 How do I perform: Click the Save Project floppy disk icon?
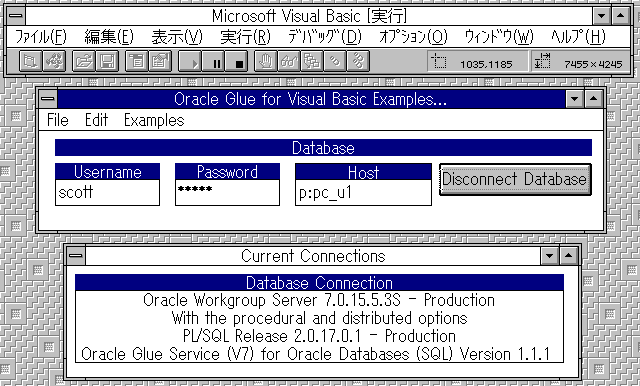click(107, 61)
